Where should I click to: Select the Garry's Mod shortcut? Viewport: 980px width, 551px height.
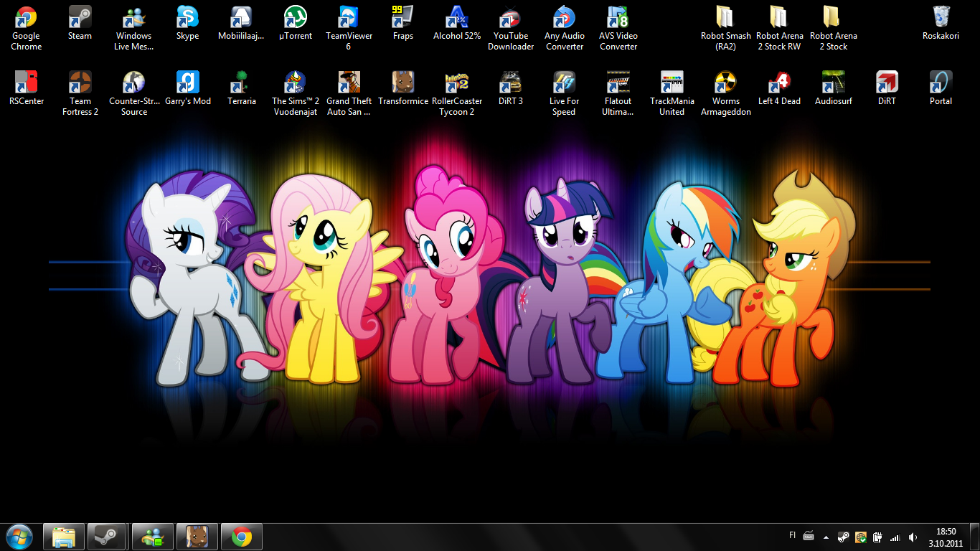188,88
